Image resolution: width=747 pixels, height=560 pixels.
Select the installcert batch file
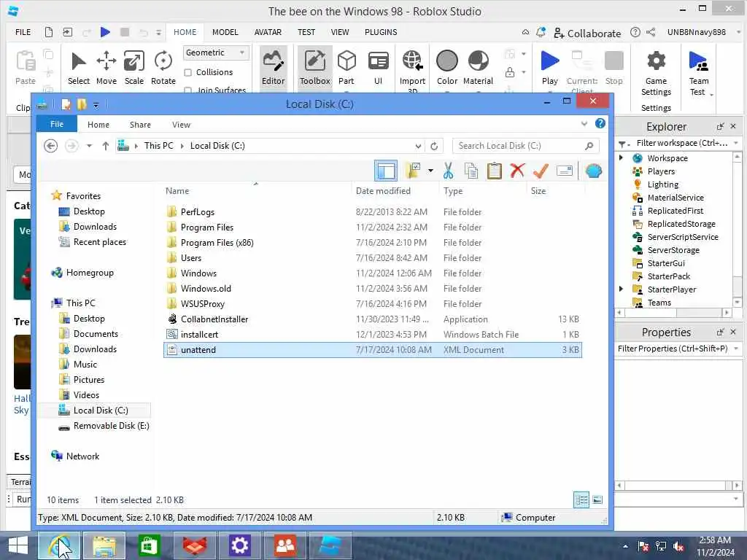pyautogui.click(x=193, y=334)
